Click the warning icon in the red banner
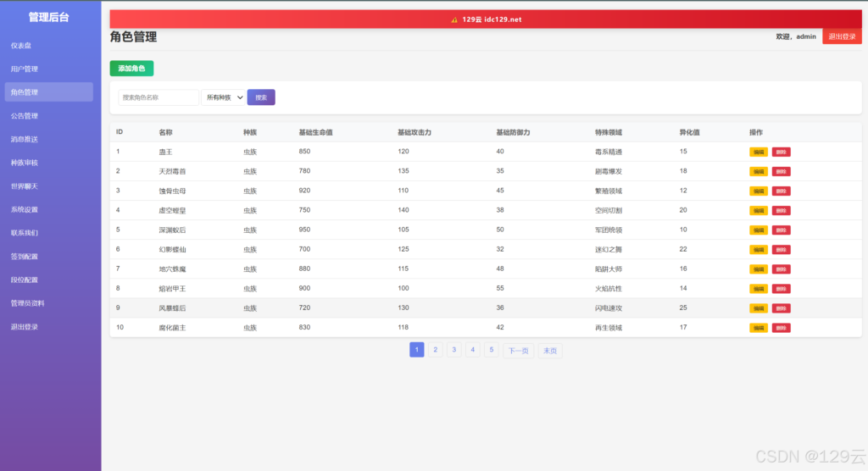 454,19
